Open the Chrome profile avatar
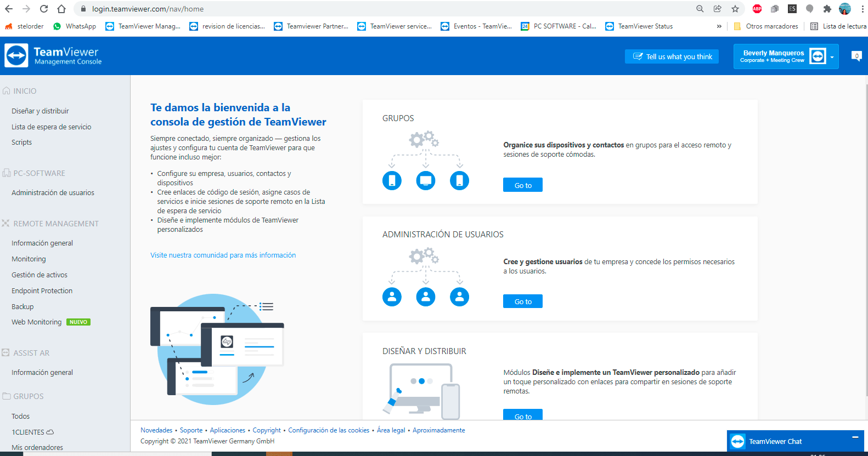868x456 pixels. tap(845, 9)
